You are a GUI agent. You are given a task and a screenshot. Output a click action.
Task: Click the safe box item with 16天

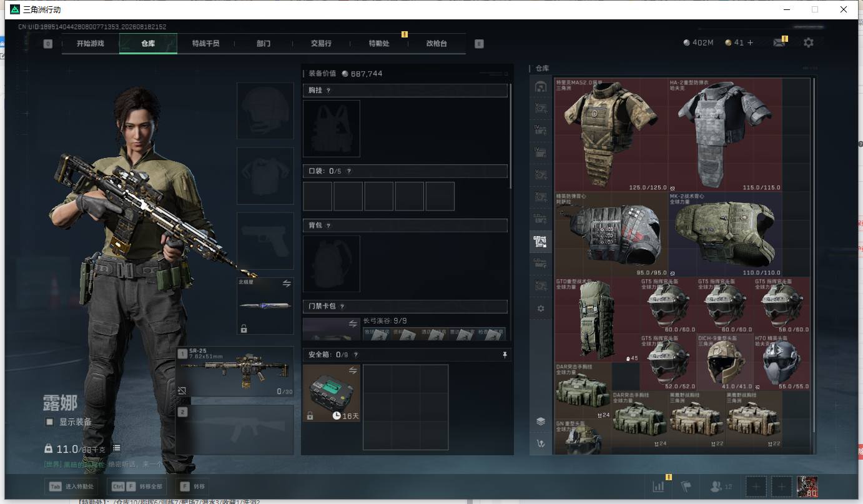(332, 393)
